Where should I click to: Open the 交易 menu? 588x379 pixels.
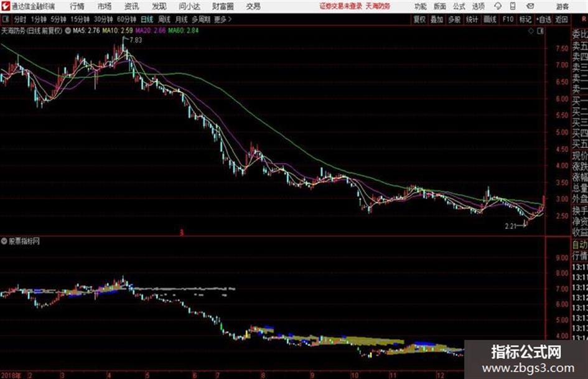(253, 6)
